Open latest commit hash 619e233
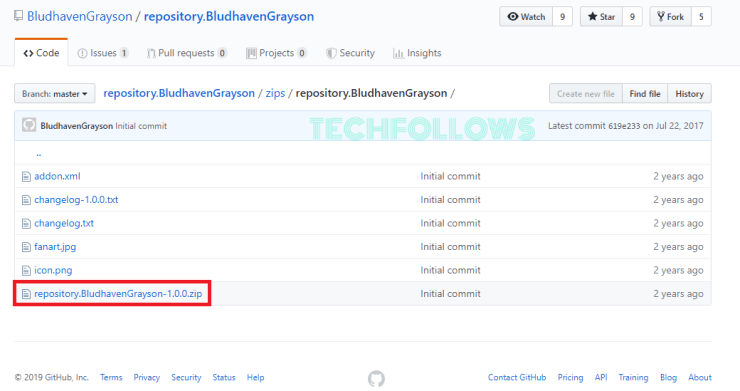 click(624, 126)
